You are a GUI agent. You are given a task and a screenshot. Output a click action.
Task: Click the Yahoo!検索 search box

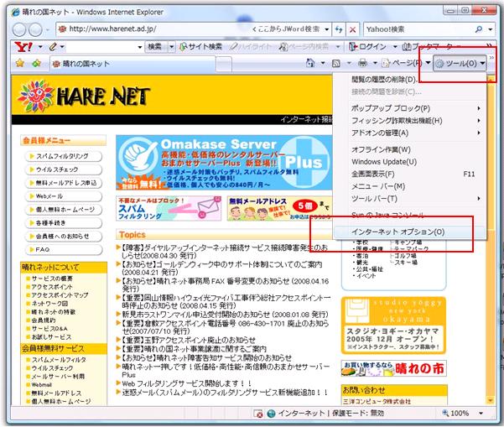point(418,29)
